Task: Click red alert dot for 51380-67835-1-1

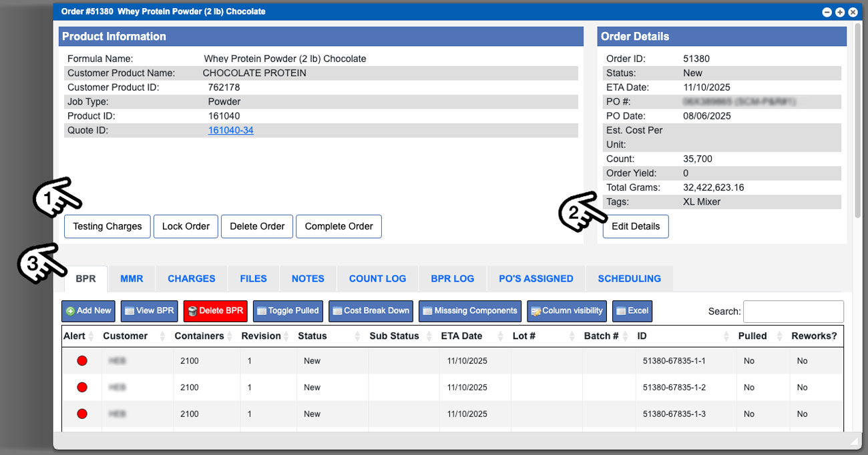Action: click(82, 361)
